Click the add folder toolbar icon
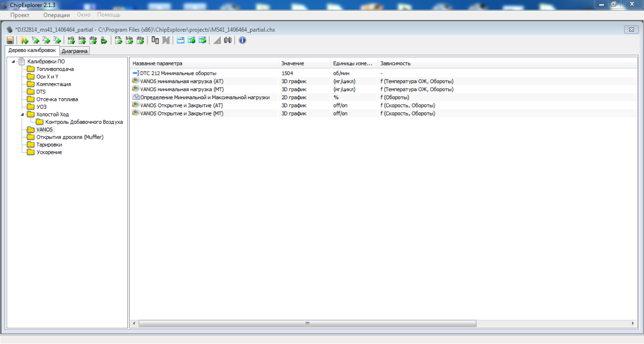This screenshot has width=644, height=344. pyautogui.click(x=24, y=40)
